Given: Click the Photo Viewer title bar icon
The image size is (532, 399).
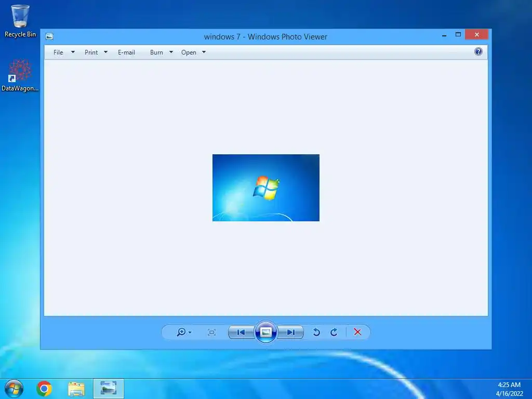Looking at the screenshot, I should pos(49,36).
